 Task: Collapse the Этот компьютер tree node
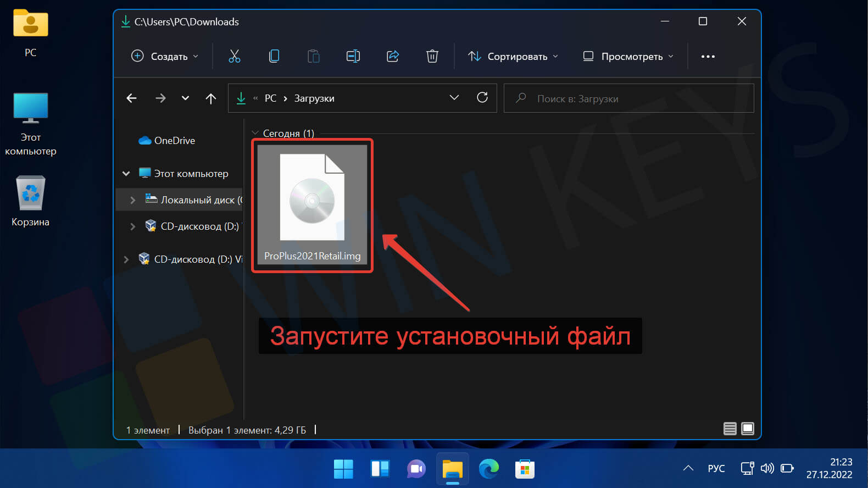pos(126,174)
